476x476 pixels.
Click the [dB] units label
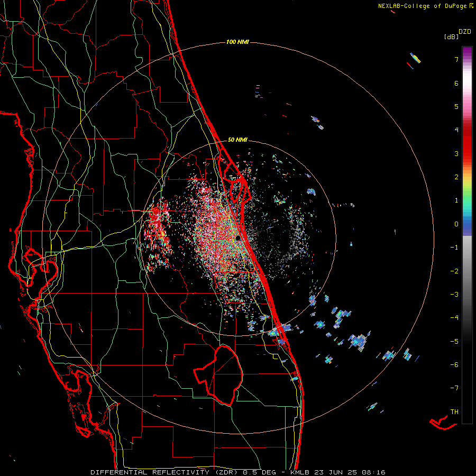[452, 37]
